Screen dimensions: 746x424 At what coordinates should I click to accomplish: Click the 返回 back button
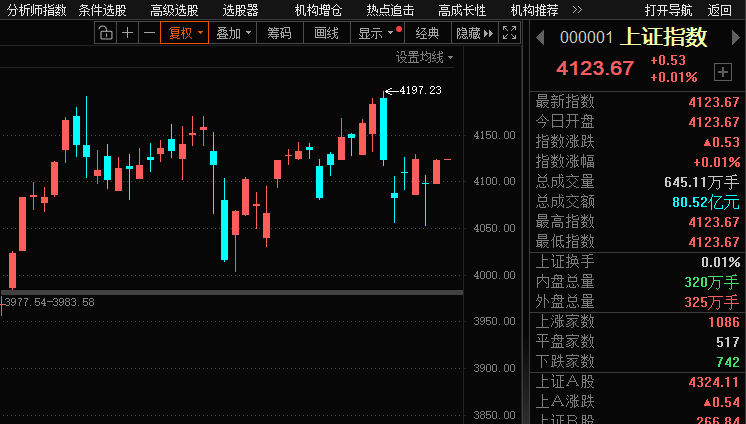(x=720, y=10)
